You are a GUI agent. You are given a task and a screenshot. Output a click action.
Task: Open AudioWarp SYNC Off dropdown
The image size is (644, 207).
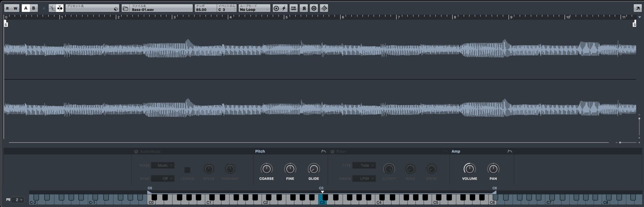tap(163, 178)
